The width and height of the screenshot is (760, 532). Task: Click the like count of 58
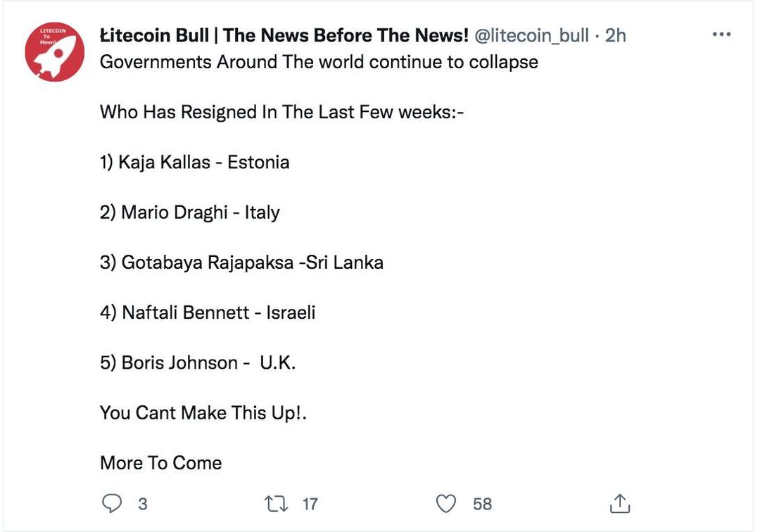coord(482,504)
